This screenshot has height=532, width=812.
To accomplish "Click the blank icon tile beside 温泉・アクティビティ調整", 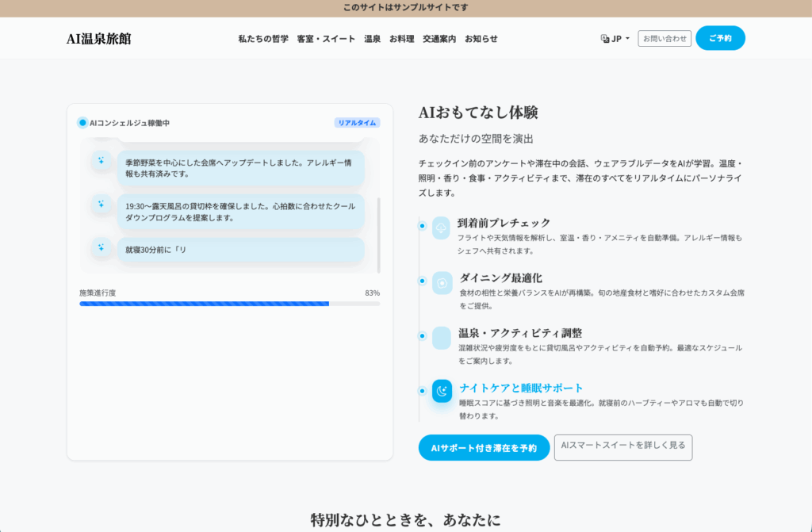I will (442, 338).
